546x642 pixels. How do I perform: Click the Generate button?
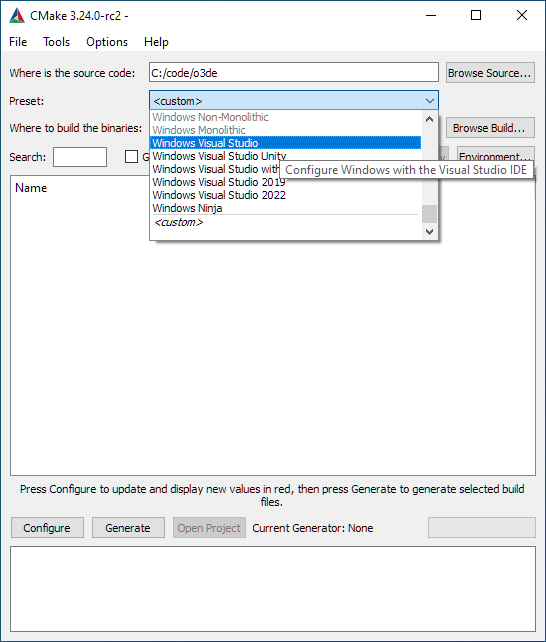(128, 528)
